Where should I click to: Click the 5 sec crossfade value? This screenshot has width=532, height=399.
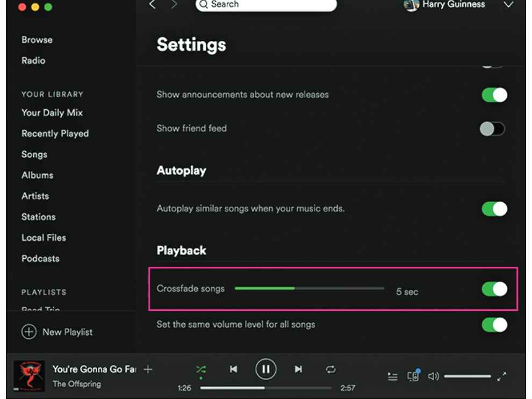(407, 291)
